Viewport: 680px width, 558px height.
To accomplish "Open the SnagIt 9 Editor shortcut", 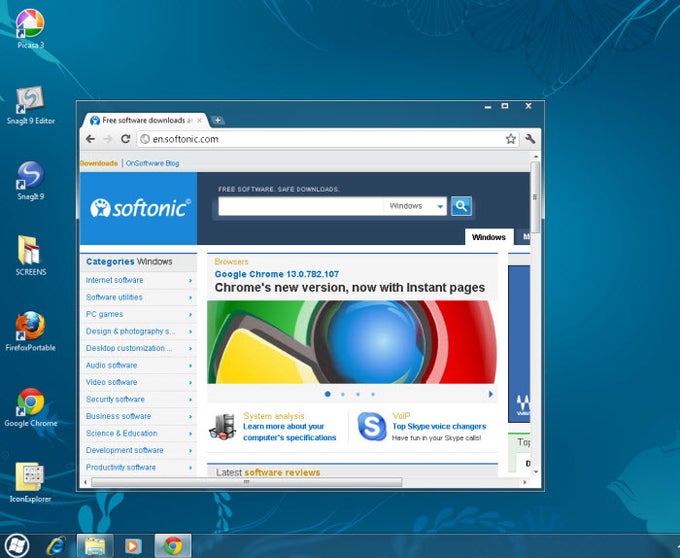I will 30,105.
